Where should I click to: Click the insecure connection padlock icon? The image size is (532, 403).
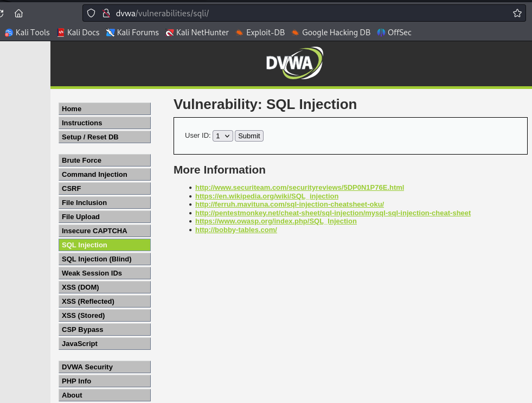pyautogui.click(x=106, y=13)
